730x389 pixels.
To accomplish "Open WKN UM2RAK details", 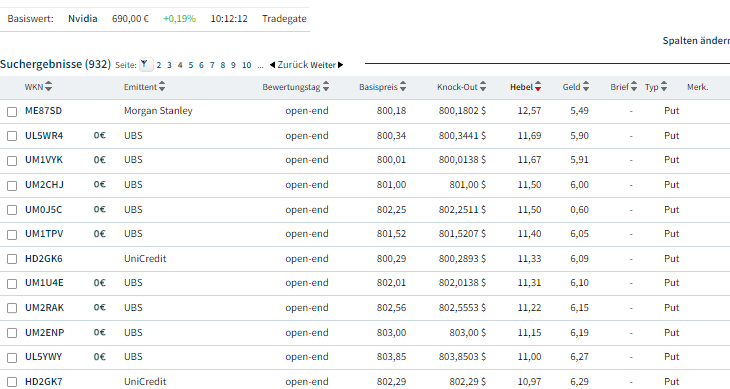I will 45,308.
